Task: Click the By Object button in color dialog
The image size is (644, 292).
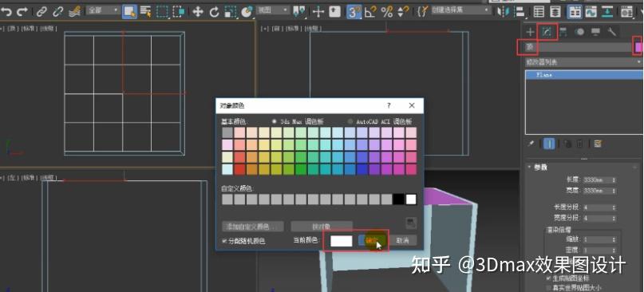Action: pyautogui.click(x=322, y=227)
